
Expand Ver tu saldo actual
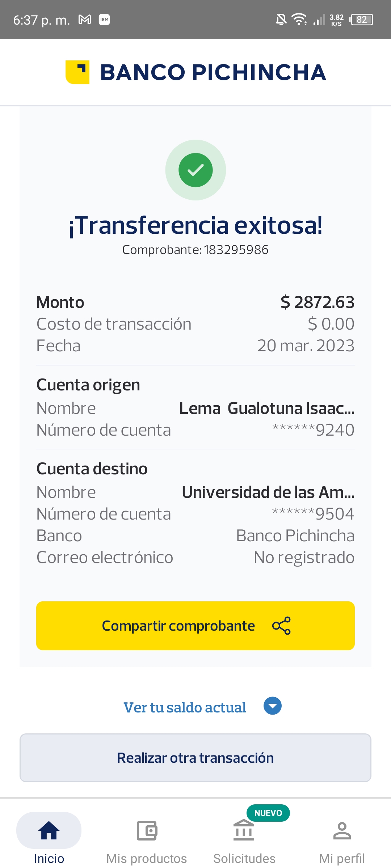click(185, 707)
